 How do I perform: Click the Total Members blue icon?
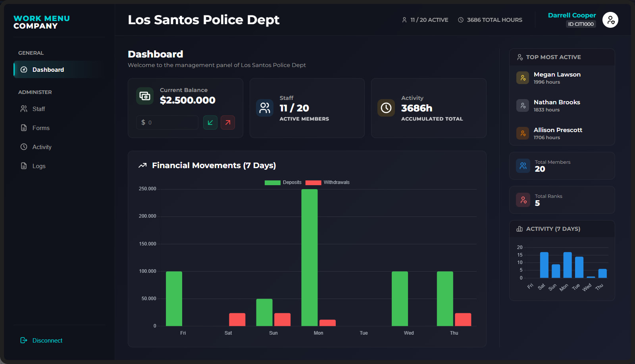(523, 166)
